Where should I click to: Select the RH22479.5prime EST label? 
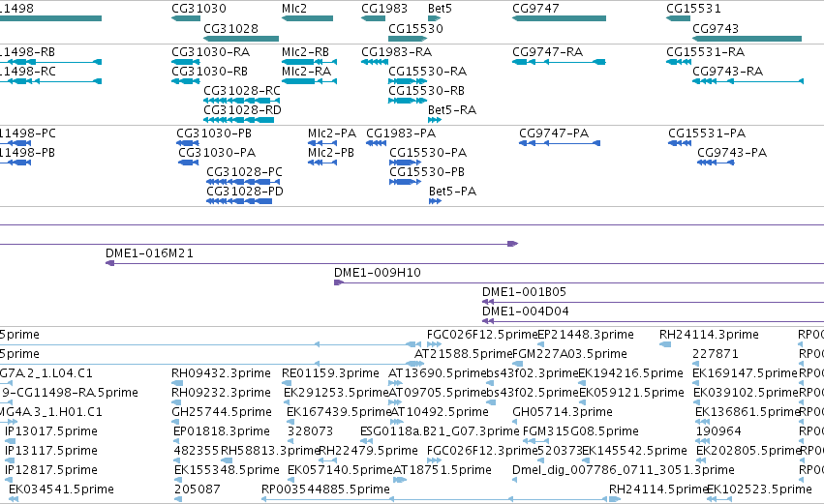pos(369,451)
